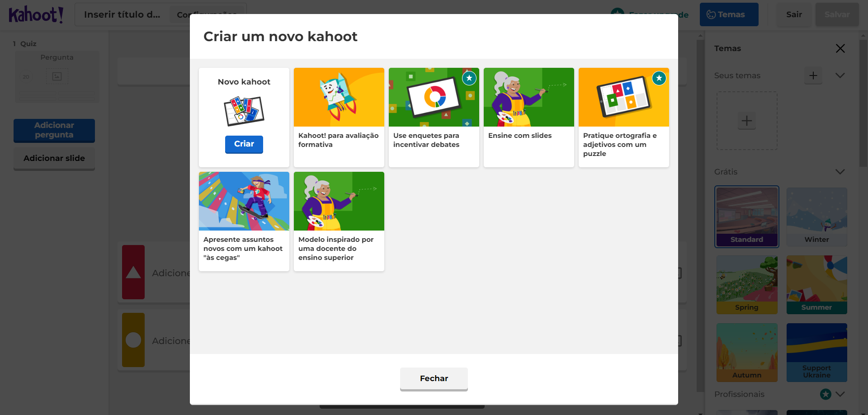Image resolution: width=868 pixels, height=415 pixels.
Task: Expand the Profissionais theme section
Action: [x=840, y=394]
